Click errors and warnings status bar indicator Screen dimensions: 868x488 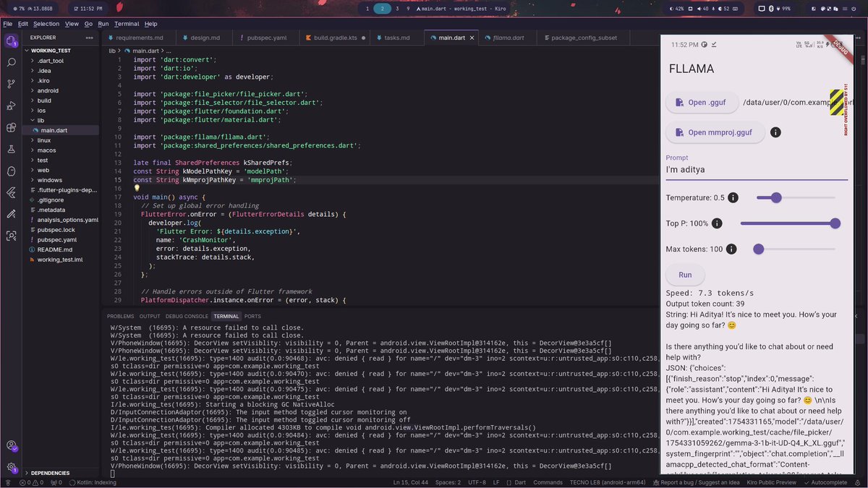coord(33,482)
